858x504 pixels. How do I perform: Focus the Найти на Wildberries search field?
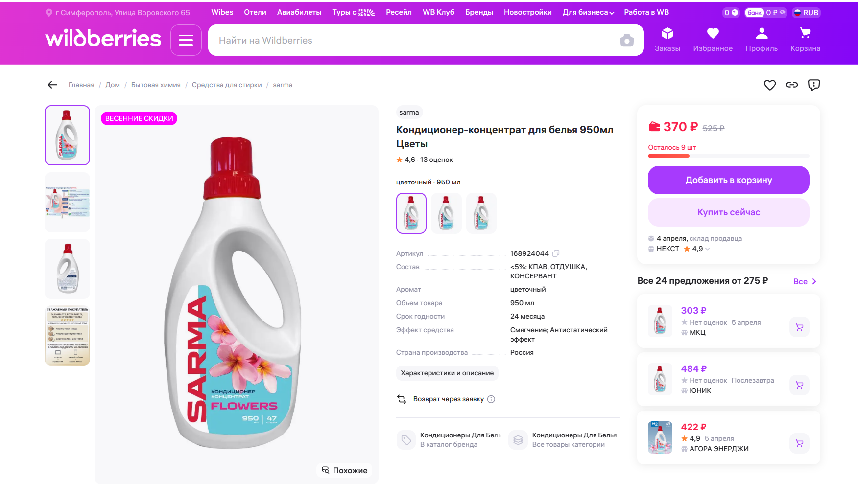(411, 41)
